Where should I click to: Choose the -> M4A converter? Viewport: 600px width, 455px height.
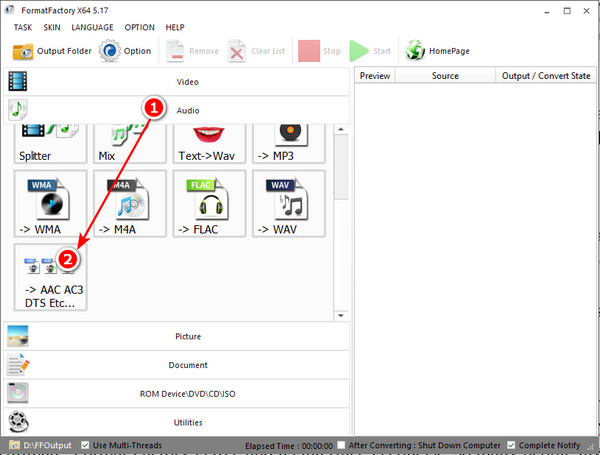coord(130,204)
